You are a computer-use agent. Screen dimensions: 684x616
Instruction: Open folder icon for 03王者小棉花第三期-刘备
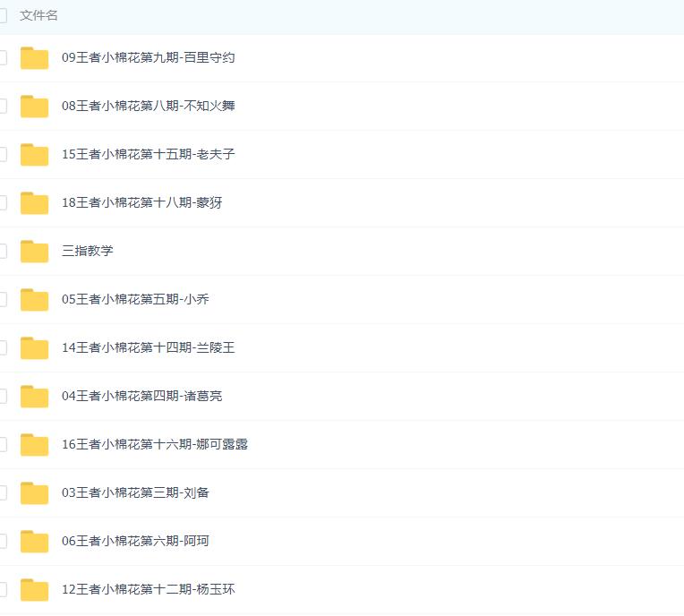(34, 493)
